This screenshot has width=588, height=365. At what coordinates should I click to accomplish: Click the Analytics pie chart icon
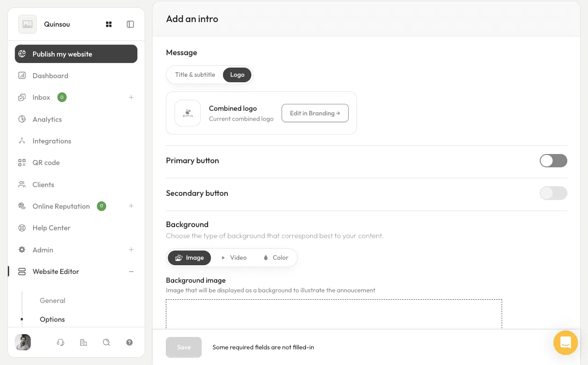pos(22,119)
